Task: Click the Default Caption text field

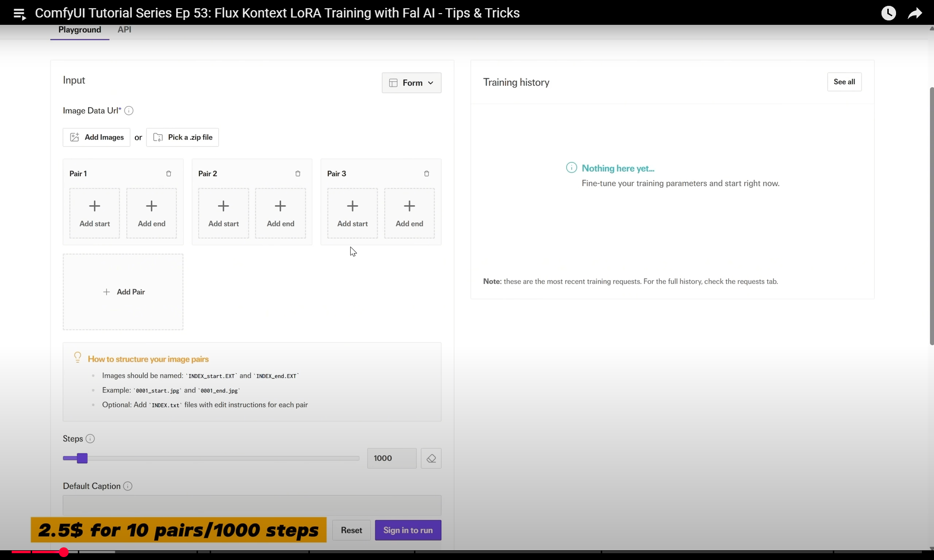Action: pyautogui.click(x=252, y=505)
